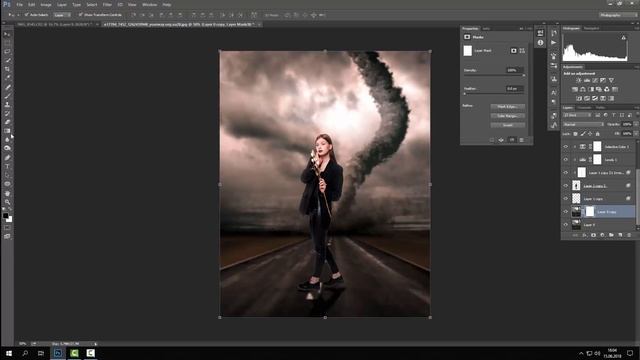Click the delete layer trash icon
The image size is (640, 360).
(x=629, y=235)
